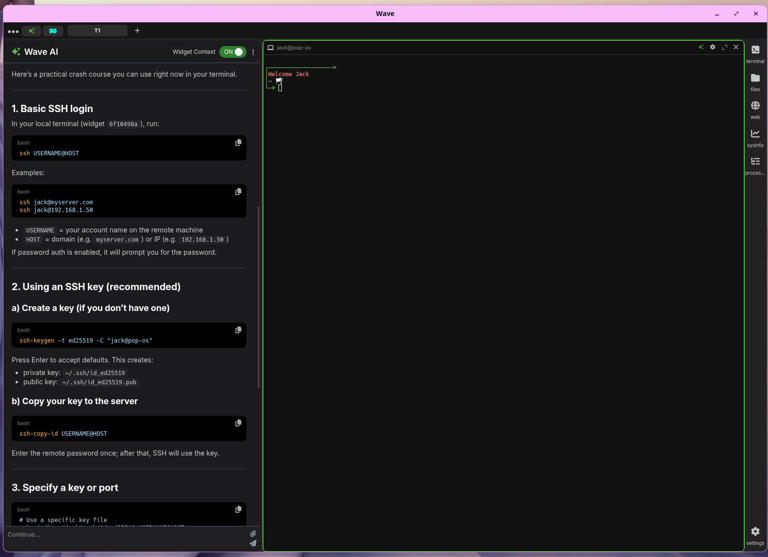
Task: Add a new tab with plus button
Action: pyautogui.click(x=137, y=31)
